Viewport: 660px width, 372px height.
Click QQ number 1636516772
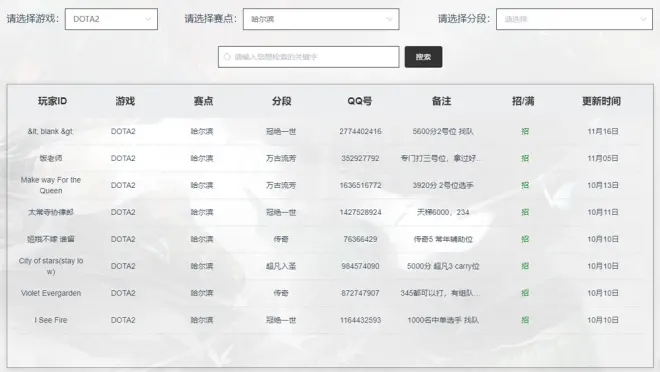[360, 185]
